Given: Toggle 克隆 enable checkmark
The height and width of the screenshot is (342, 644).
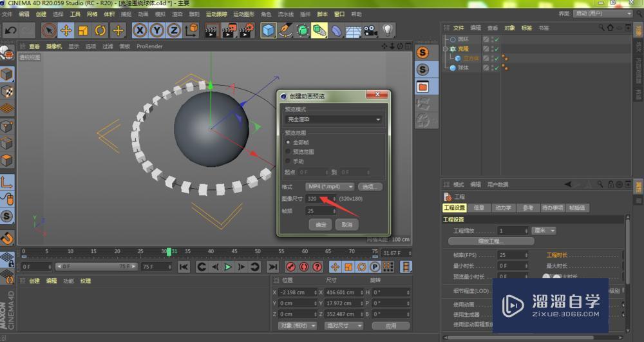Looking at the screenshot, I should click(x=497, y=49).
